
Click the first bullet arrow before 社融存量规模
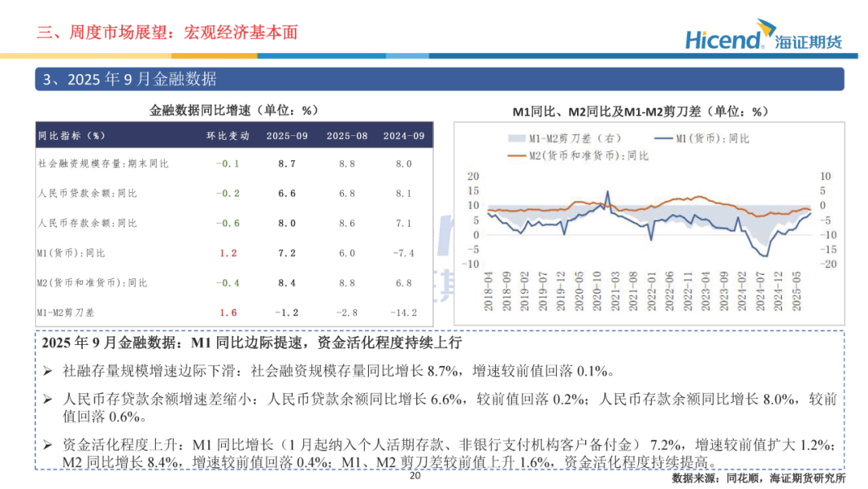[x=47, y=371]
